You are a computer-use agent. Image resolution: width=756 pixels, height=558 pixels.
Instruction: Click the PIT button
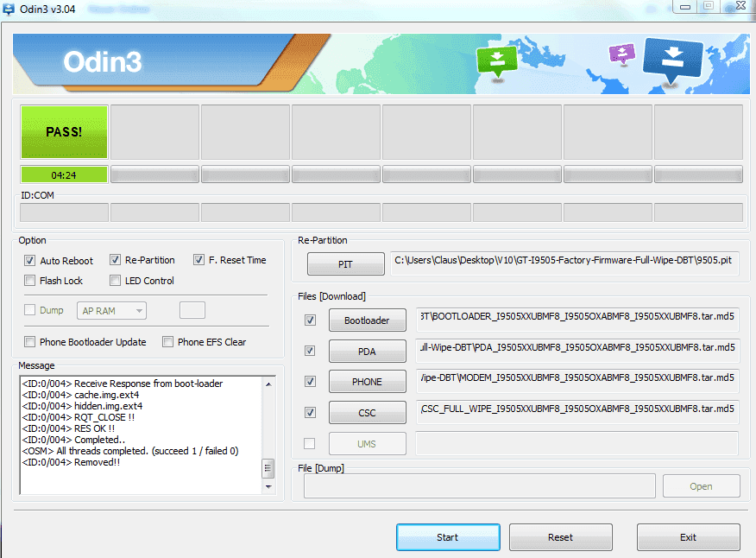346,264
